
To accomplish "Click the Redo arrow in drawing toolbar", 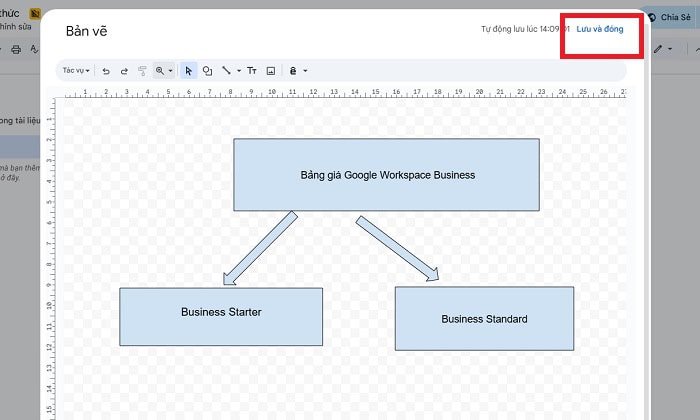I will point(124,71).
